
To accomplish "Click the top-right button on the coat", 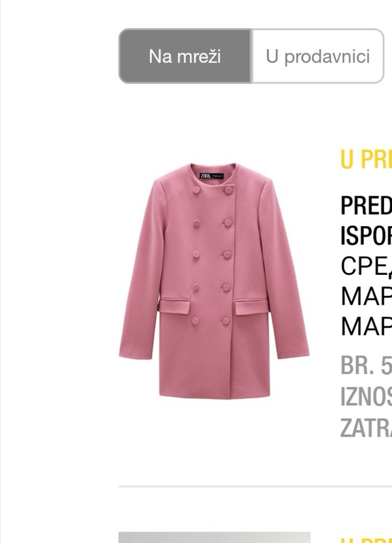I will pyautogui.click(x=228, y=190).
